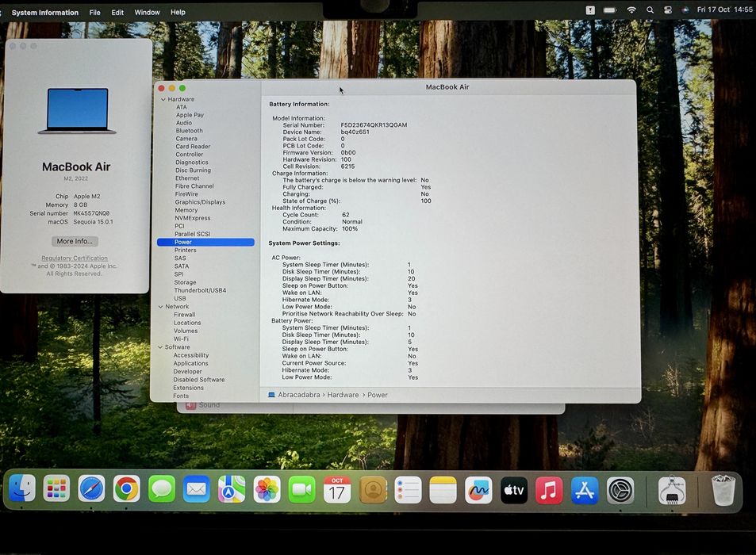
Task: Click More Info button in About window
Action: point(75,241)
